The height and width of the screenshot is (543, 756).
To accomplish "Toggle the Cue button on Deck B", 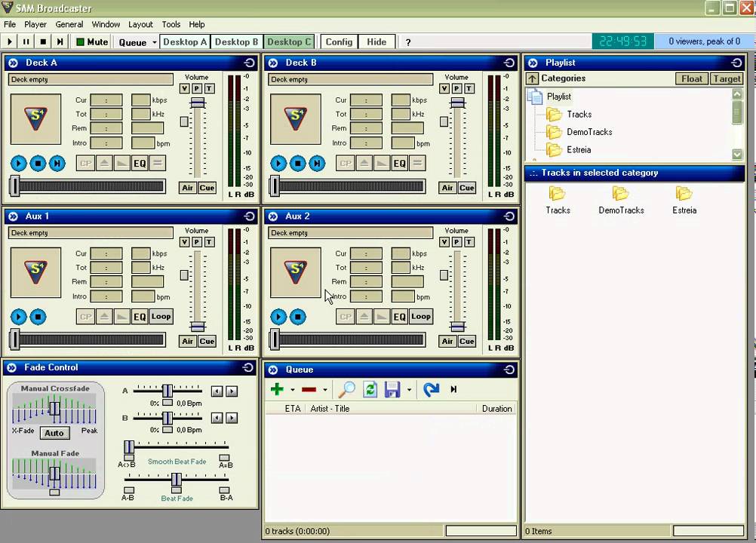I will tap(466, 188).
